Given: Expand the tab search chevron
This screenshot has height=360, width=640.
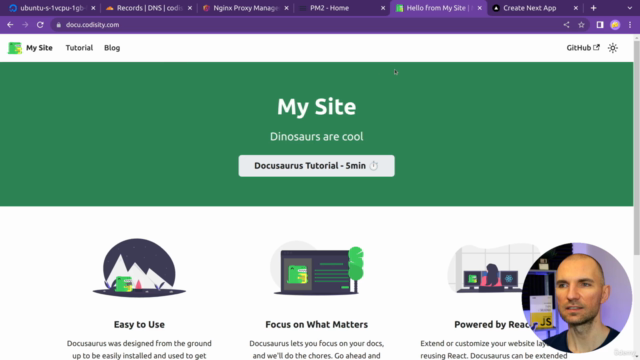Looking at the screenshot, I should click(629, 8).
